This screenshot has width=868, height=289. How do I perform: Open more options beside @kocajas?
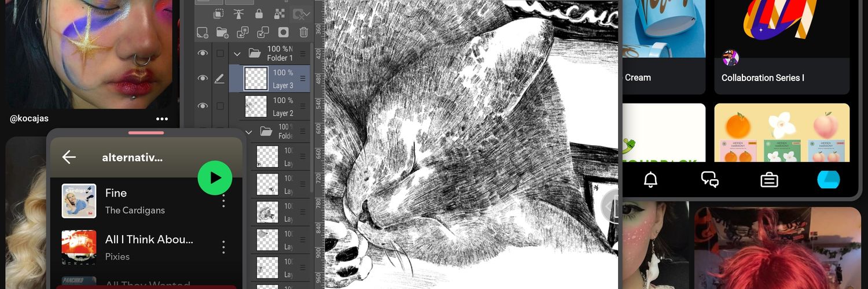162,119
